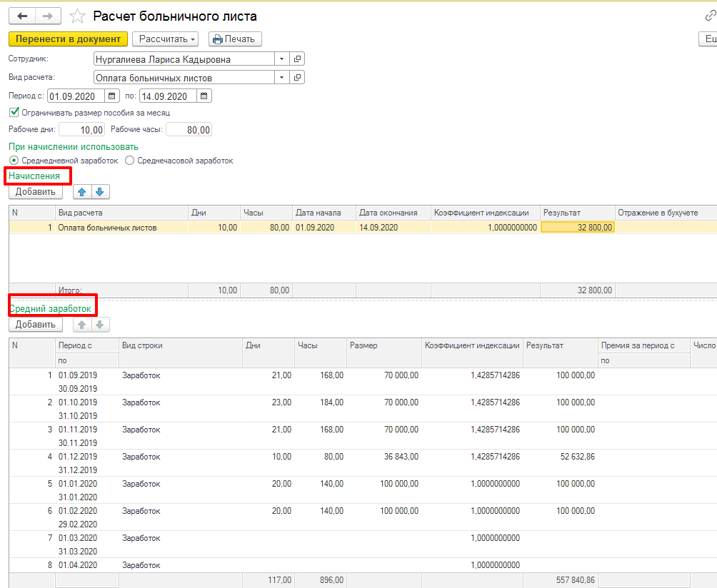Move accrual row up with arrow
Screen dimensions: 717x588
point(83,191)
